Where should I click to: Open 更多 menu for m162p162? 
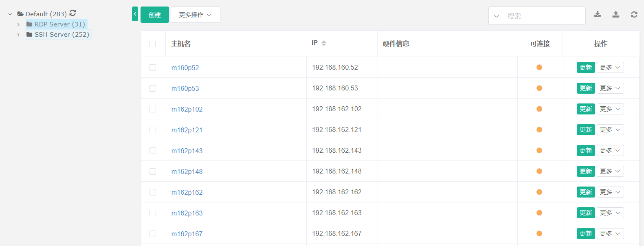(610, 192)
